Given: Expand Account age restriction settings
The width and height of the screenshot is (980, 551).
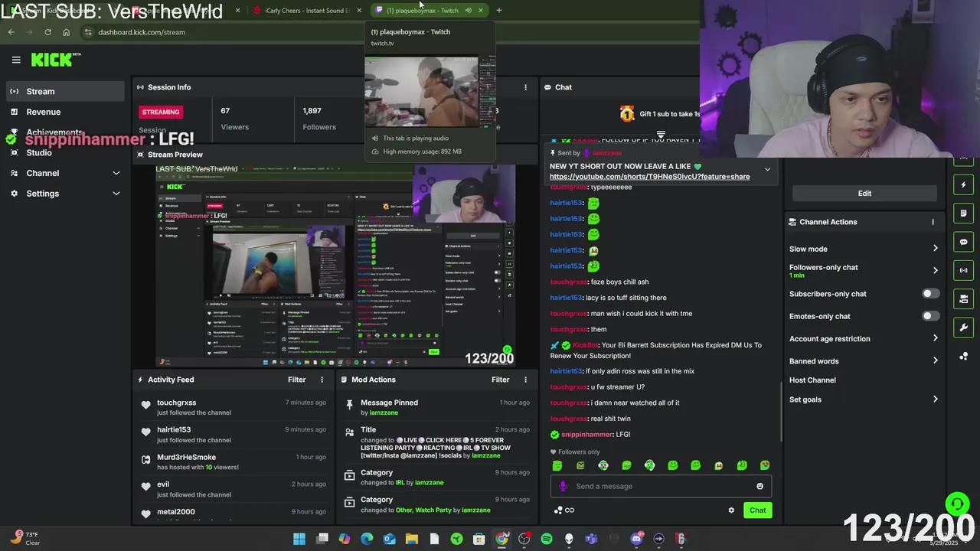Looking at the screenshot, I should [864, 338].
